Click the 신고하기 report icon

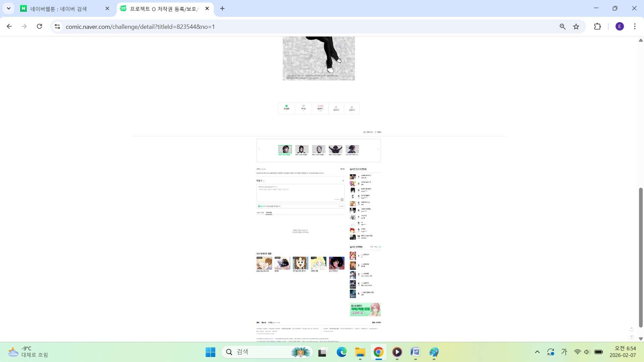352,108
